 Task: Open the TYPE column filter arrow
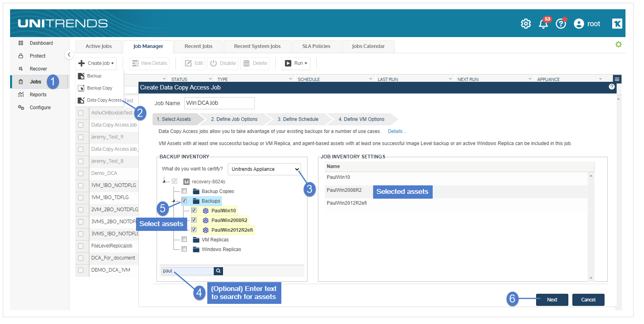coord(290,79)
